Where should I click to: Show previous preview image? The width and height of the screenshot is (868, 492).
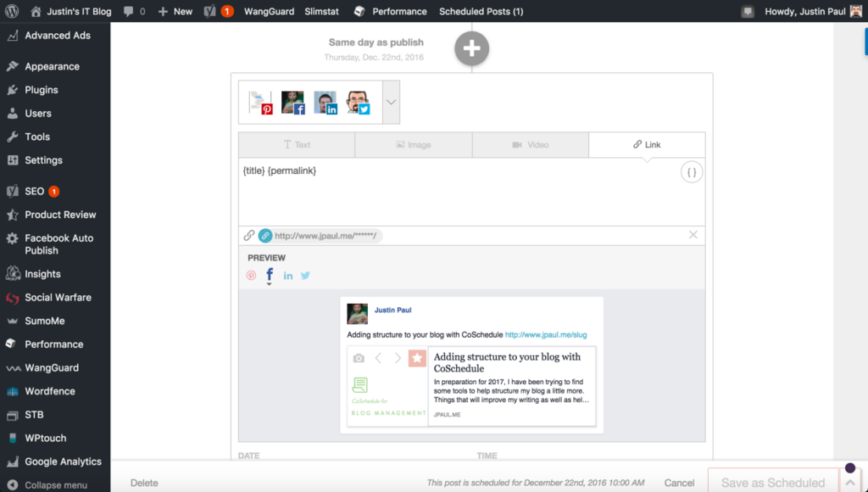coord(379,359)
